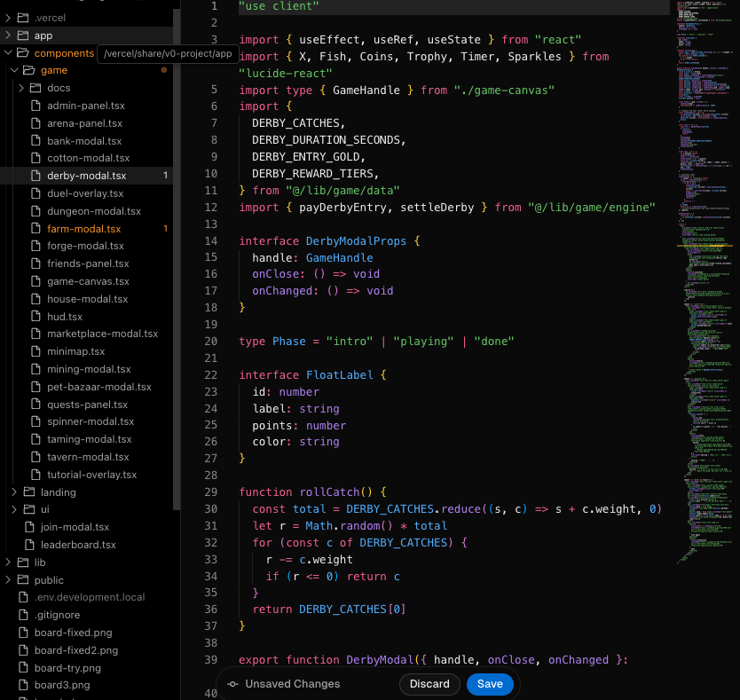Click the farm-modal.tsx file icon
This screenshot has width=740, height=700.
coord(35,229)
